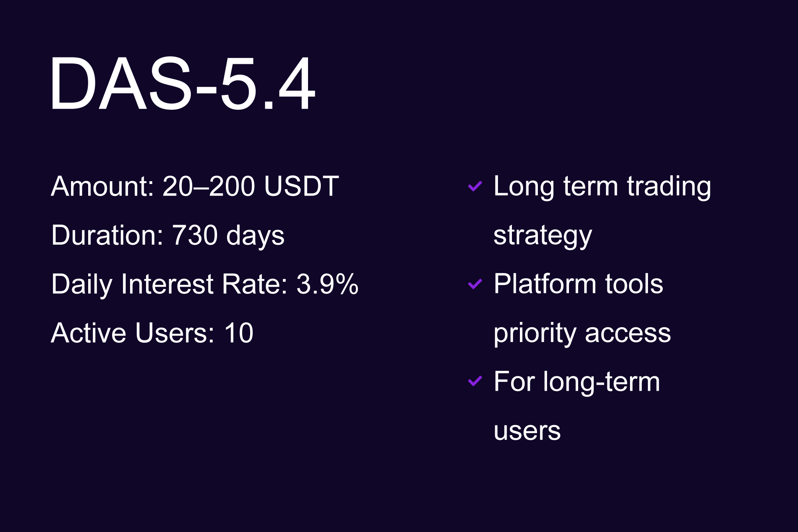Screen dimensions: 798x532
Task: Click the Platform tools text
Action: point(578,284)
